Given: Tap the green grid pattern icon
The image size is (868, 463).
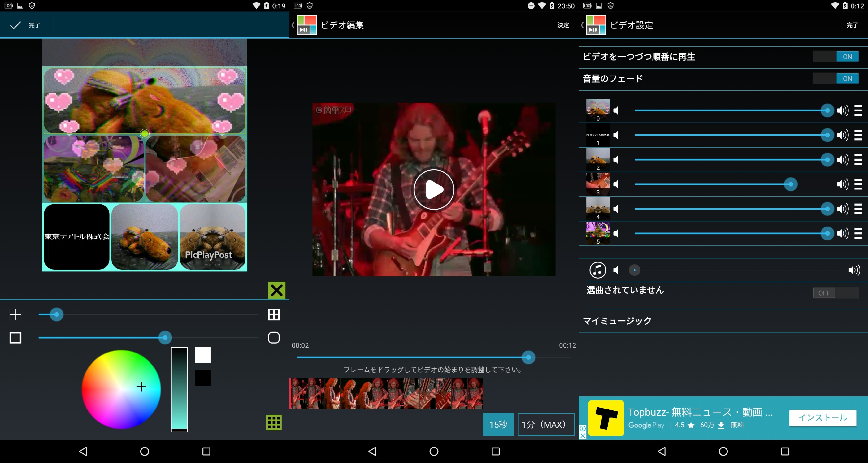Looking at the screenshot, I should pyautogui.click(x=274, y=423).
